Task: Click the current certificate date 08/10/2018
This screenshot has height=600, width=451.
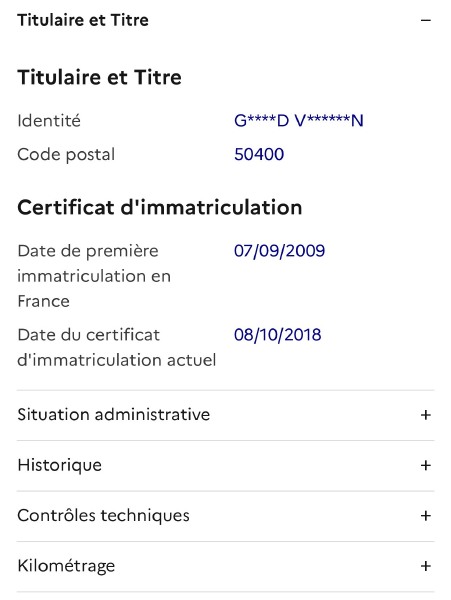Action: [278, 335]
